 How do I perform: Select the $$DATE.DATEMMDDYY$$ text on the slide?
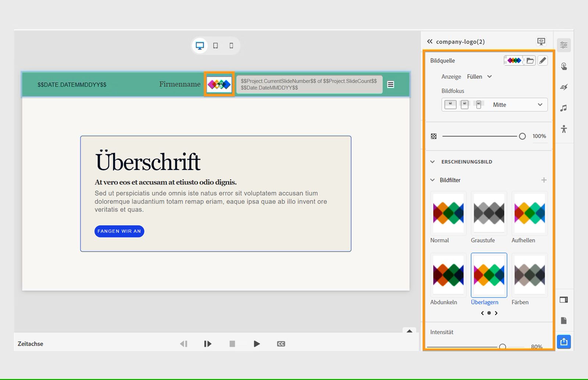(x=72, y=85)
